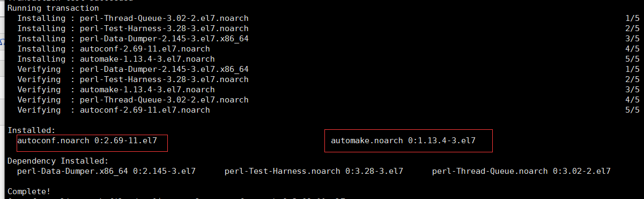Click the 1/5 progress counter of the first Installing line
The width and height of the screenshot is (644, 199).
[632, 19]
